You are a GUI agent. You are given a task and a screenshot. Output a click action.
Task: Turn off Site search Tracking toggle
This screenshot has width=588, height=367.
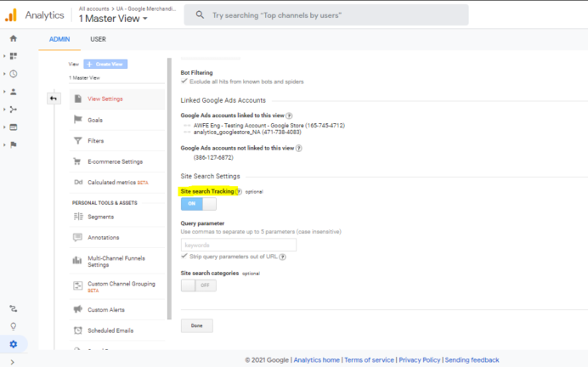(199, 204)
